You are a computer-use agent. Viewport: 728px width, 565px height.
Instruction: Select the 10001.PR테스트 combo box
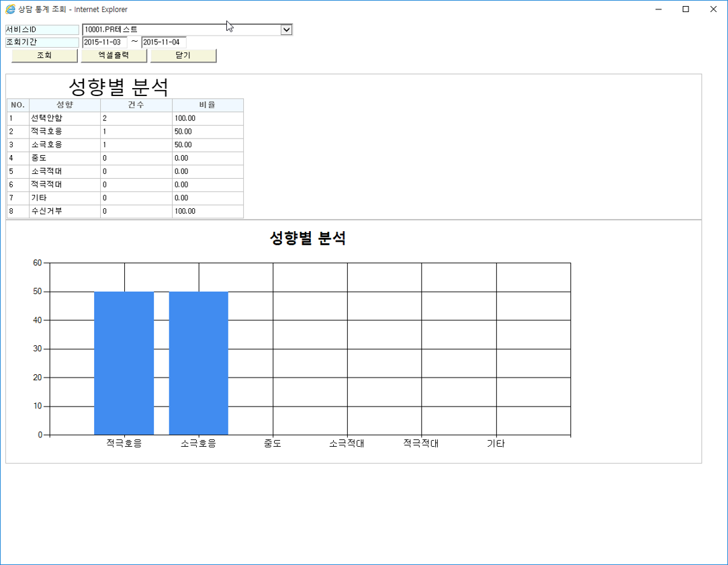187,30
